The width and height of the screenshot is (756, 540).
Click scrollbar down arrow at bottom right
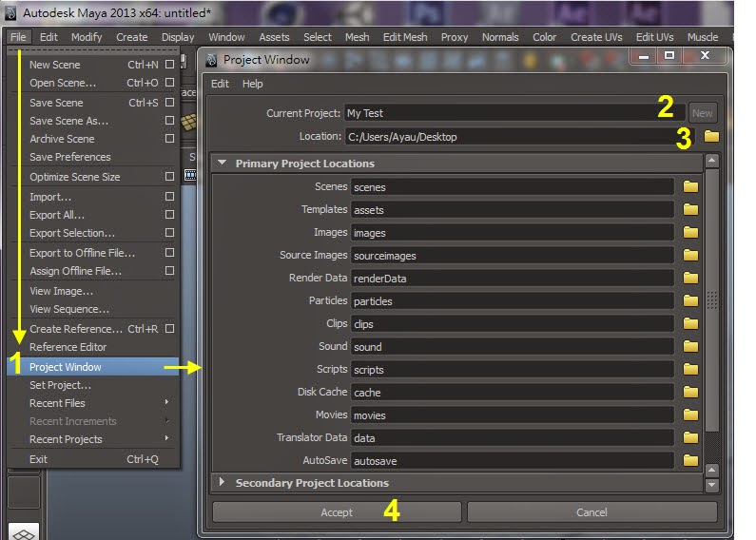click(x=711, y=485)
